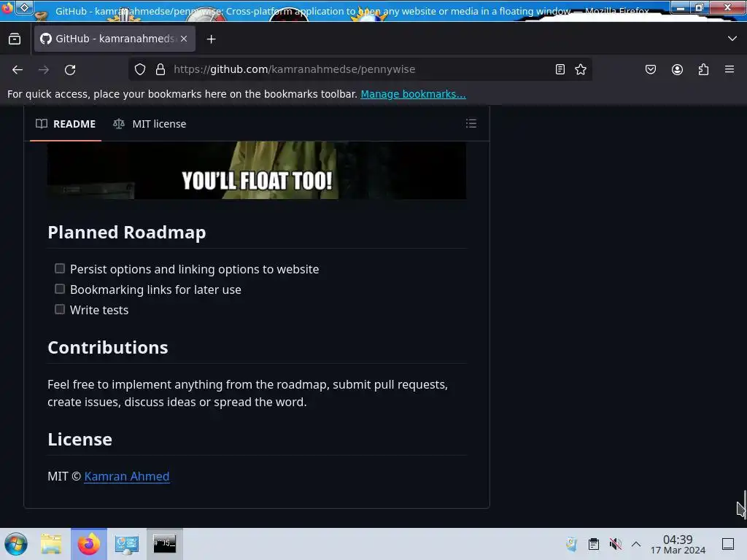Open the window menu icon in title bar
Screen dimensions: 747x560
tap(7, 8)
